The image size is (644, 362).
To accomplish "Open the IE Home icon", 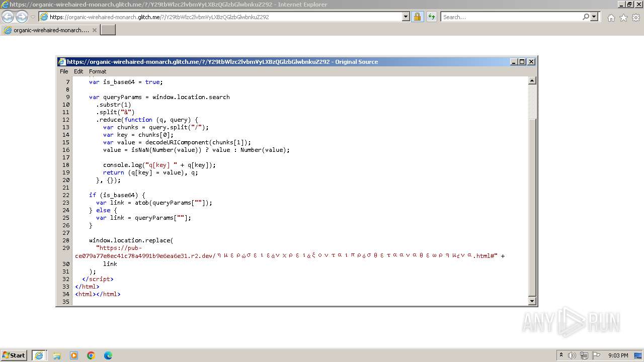I will point(611,18).
